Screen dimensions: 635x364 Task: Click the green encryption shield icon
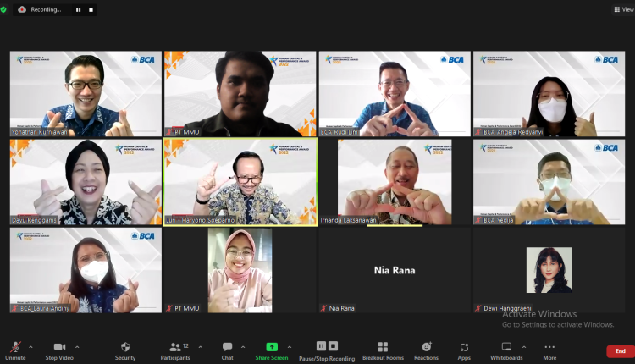tap(4, 9)
